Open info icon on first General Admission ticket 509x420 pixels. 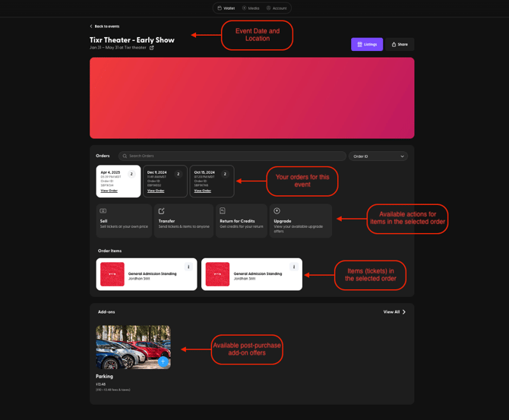click(188, 267)
